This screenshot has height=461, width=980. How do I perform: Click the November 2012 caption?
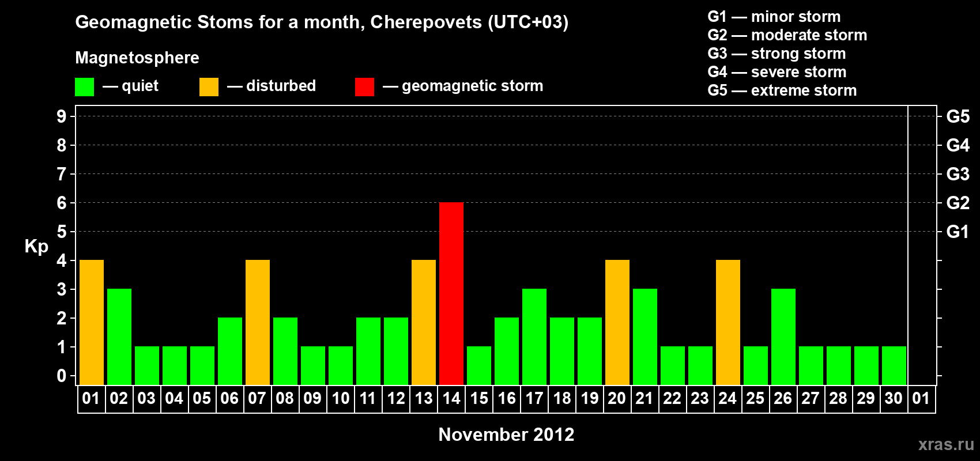coord(507,434)
